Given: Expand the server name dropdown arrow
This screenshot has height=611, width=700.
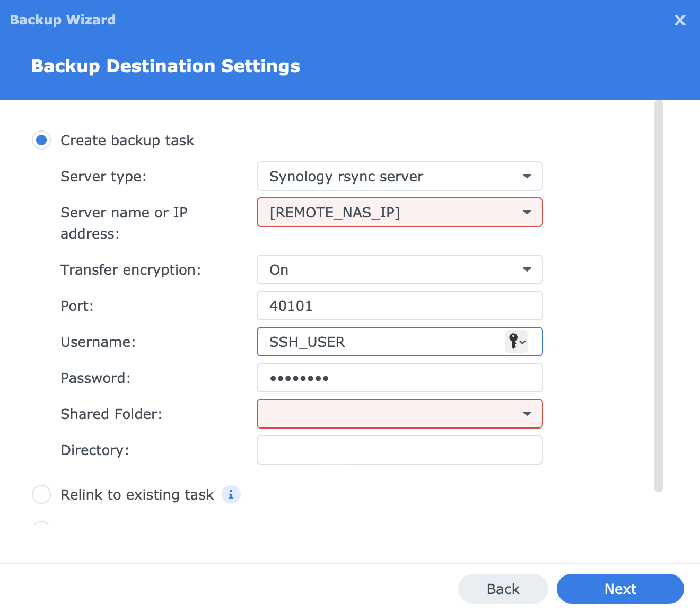Looking at the screenshot, I should coord(527,212).
